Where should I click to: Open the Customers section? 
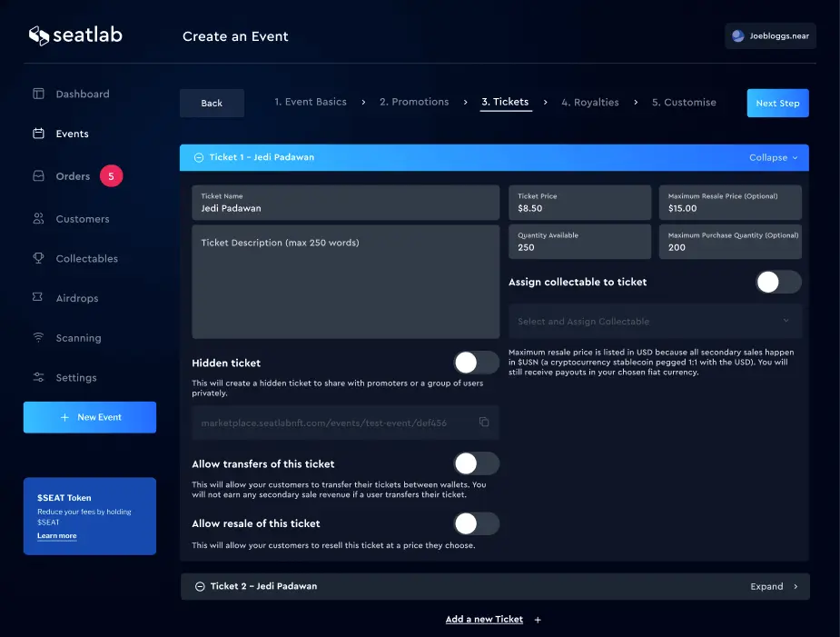coord(83,219)
